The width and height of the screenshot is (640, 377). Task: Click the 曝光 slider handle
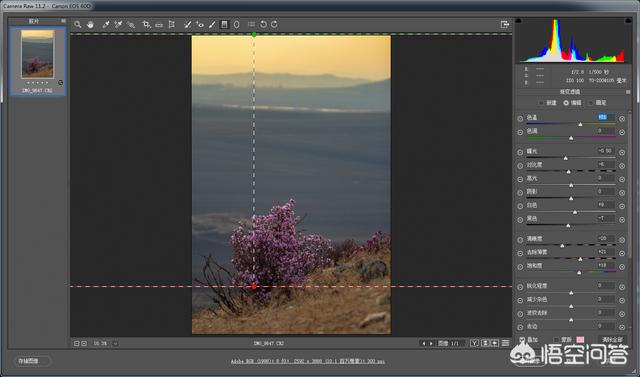[x=566, y=158]
